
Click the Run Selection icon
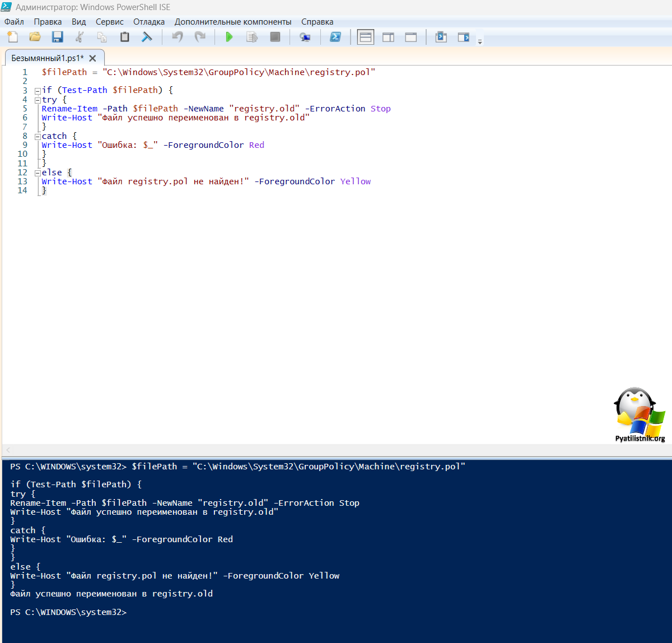point(252,37)
